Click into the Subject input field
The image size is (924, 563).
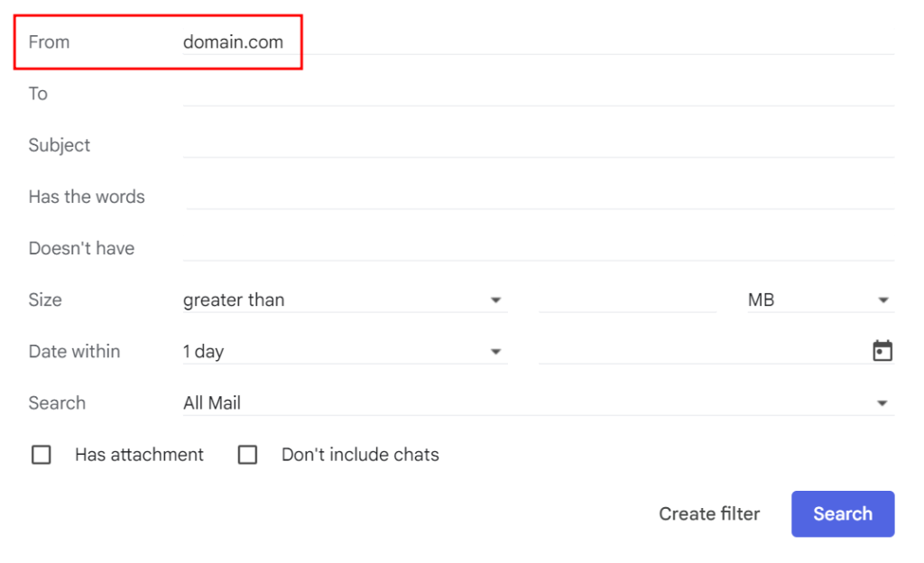[538, 145]
